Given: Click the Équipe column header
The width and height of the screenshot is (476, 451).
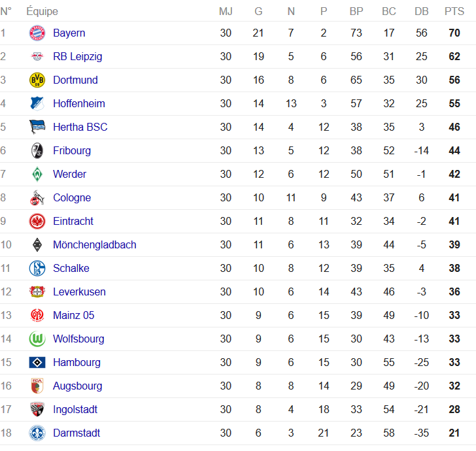Looking at the screenshot, I should (42, 11).
